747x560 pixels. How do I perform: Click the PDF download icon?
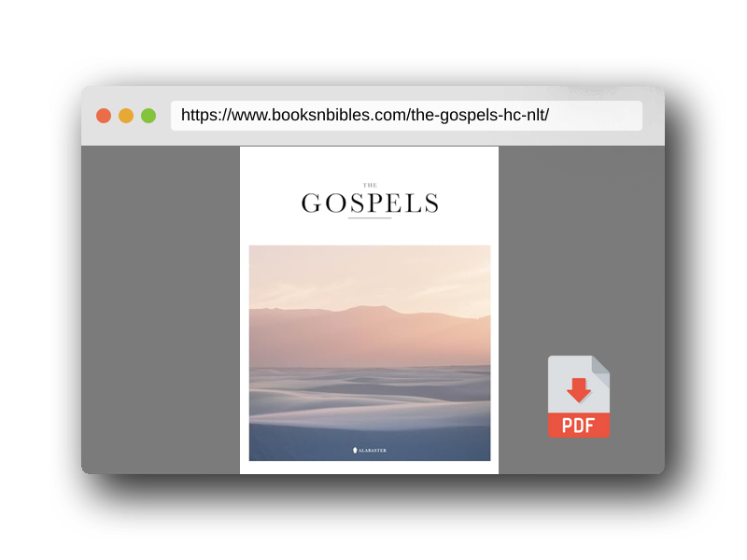[x=578, y=396]
